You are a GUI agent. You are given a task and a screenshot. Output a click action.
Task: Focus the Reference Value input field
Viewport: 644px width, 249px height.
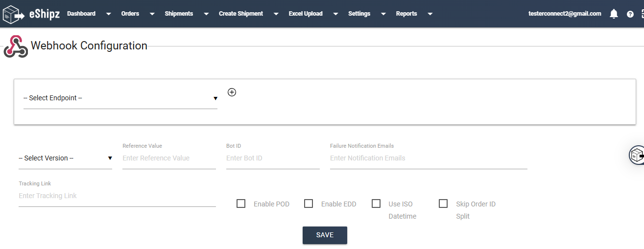(169, 158)
